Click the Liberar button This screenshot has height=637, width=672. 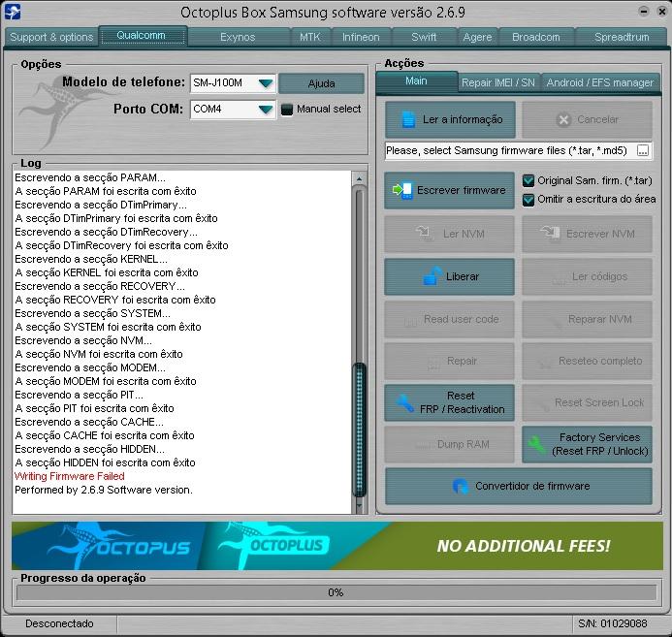449,276
